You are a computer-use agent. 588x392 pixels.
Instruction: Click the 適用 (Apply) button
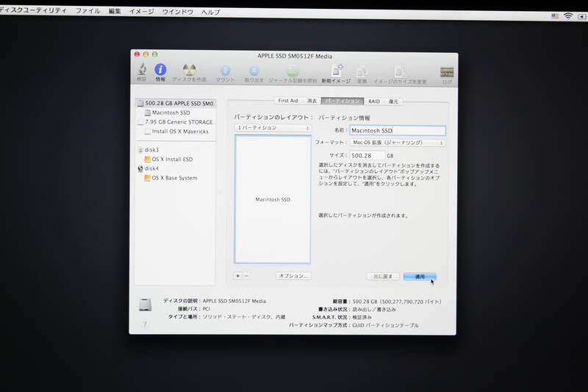[x=420, y=277]
